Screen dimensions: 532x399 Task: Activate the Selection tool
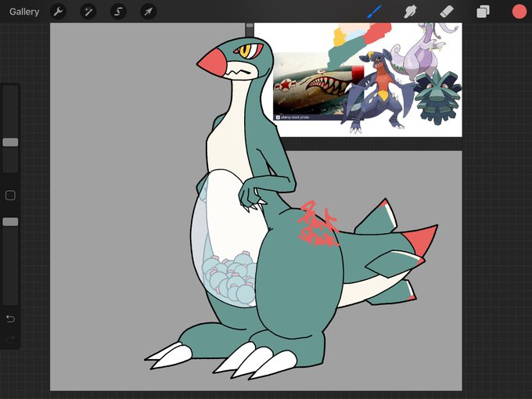118,12
